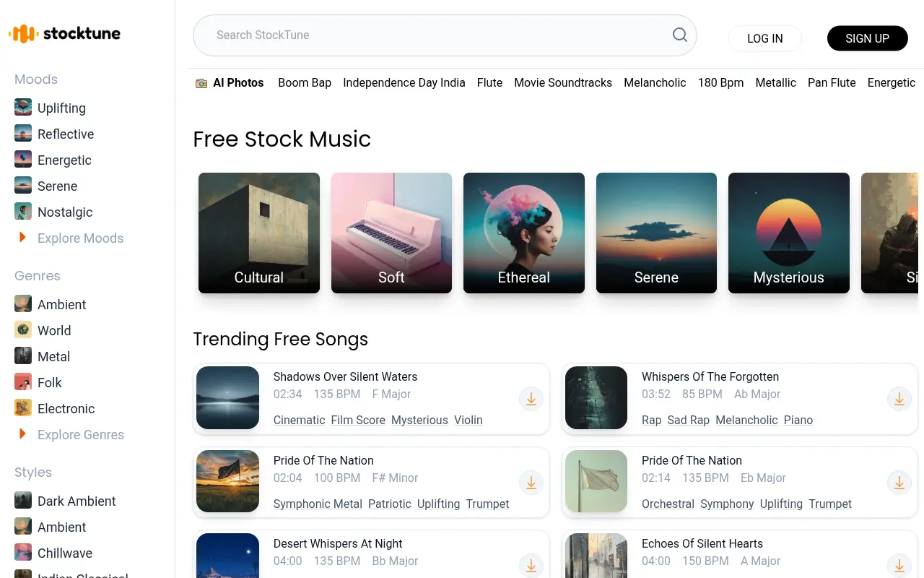Screen dimensions: 924x578
Task: Select the Uplifting mood icon
Action: (x=22, y=107)
